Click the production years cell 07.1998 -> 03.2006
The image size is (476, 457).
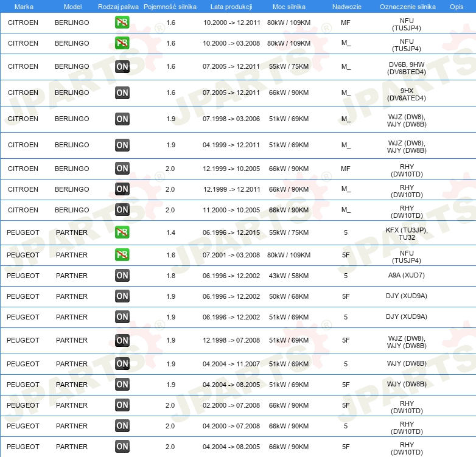coord(231,119)
